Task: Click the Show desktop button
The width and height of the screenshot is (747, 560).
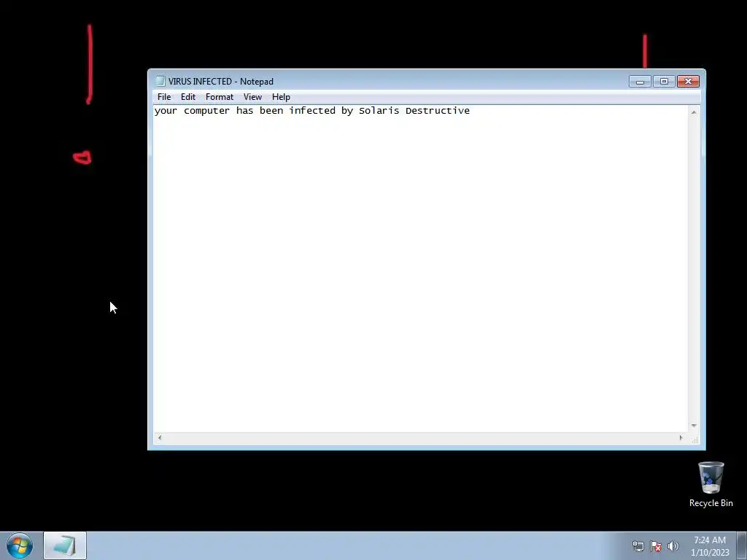Action: click(x=742, y=545)
